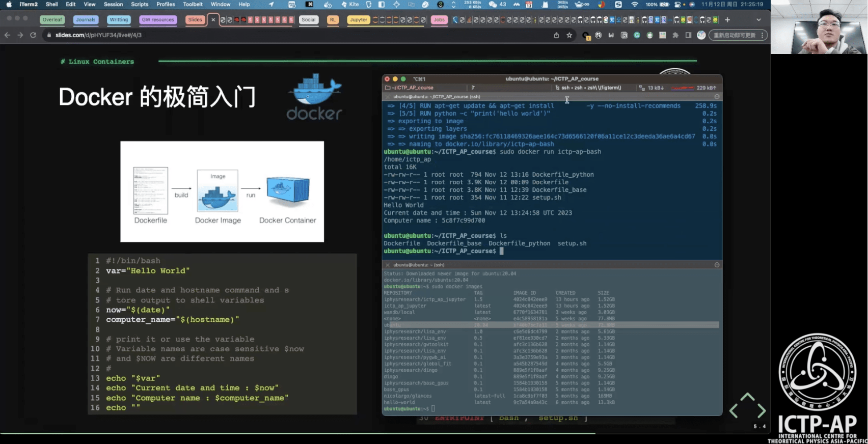Open the upper terminal pane options menu
868x444 pixels.
tap(717, 97)
